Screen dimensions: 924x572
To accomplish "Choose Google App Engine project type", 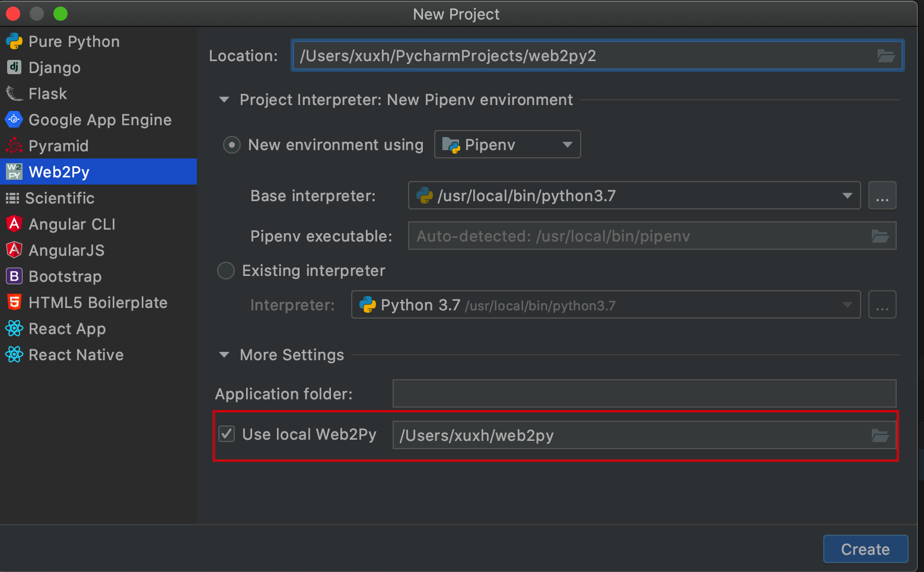I will [x=98, y=120].
